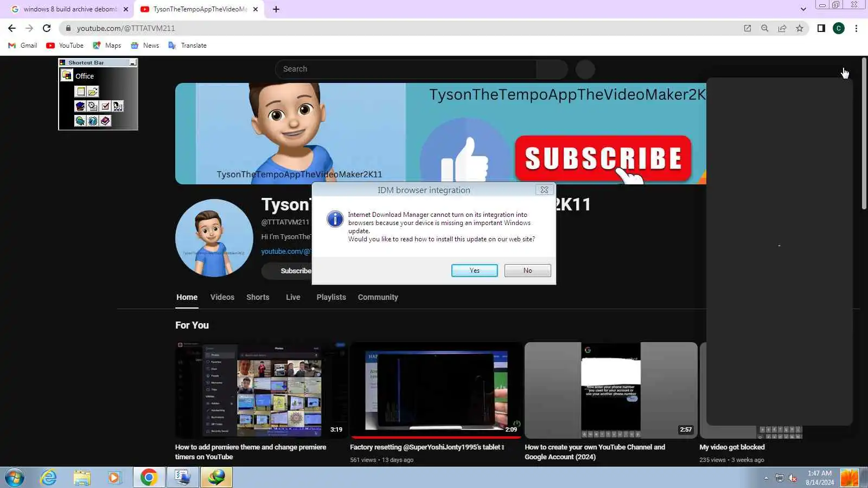Minimize the Shortcut Bar window

click(132, 63)
